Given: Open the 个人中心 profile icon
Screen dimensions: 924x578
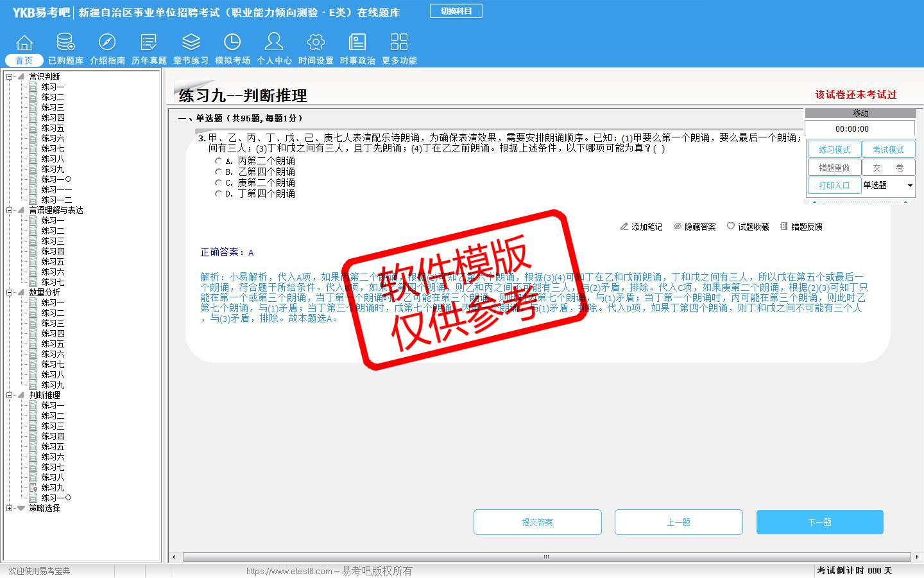Looking at the screenshot, I should tap(274, 43).
